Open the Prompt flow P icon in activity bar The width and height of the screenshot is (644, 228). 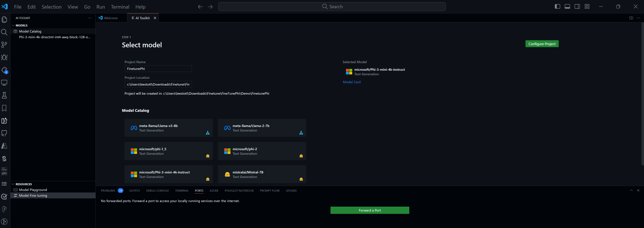click(4, 209)
